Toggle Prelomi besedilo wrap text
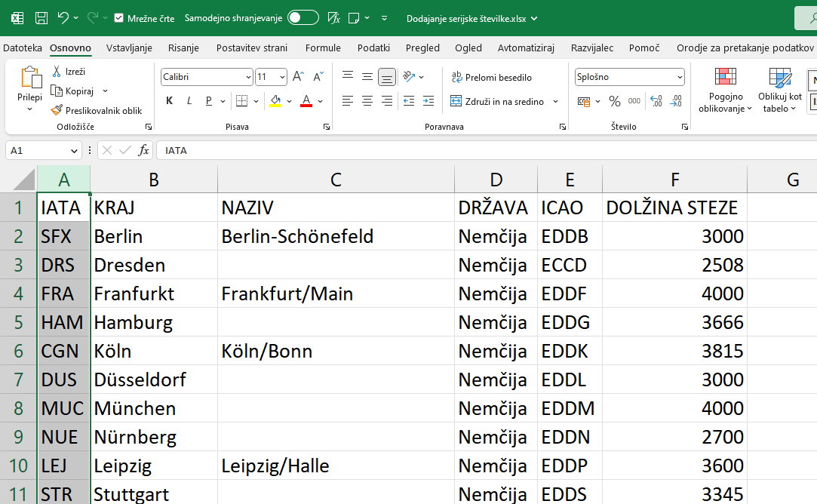This screenshot has height=504, width=817. coord(491,77)
